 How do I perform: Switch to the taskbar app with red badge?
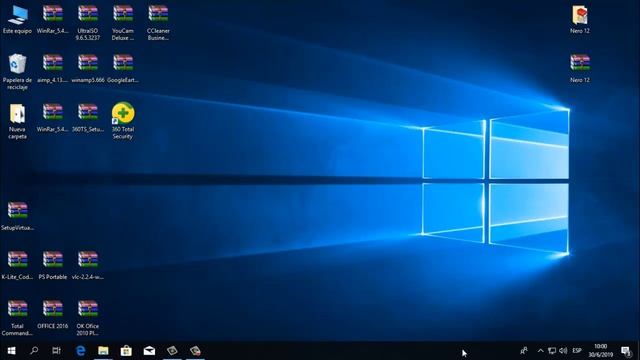(x=195, y=351)
